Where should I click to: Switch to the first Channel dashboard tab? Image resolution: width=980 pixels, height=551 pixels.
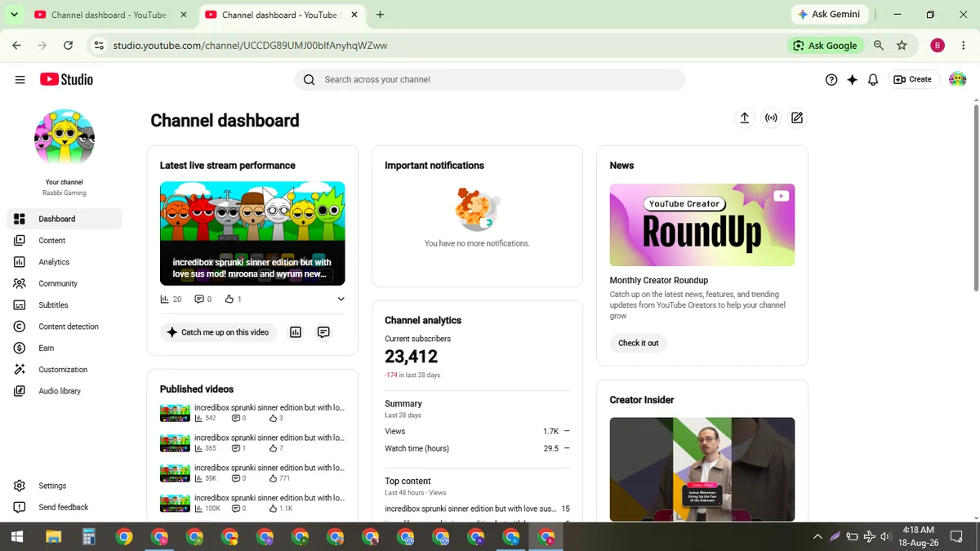(109, 15)
